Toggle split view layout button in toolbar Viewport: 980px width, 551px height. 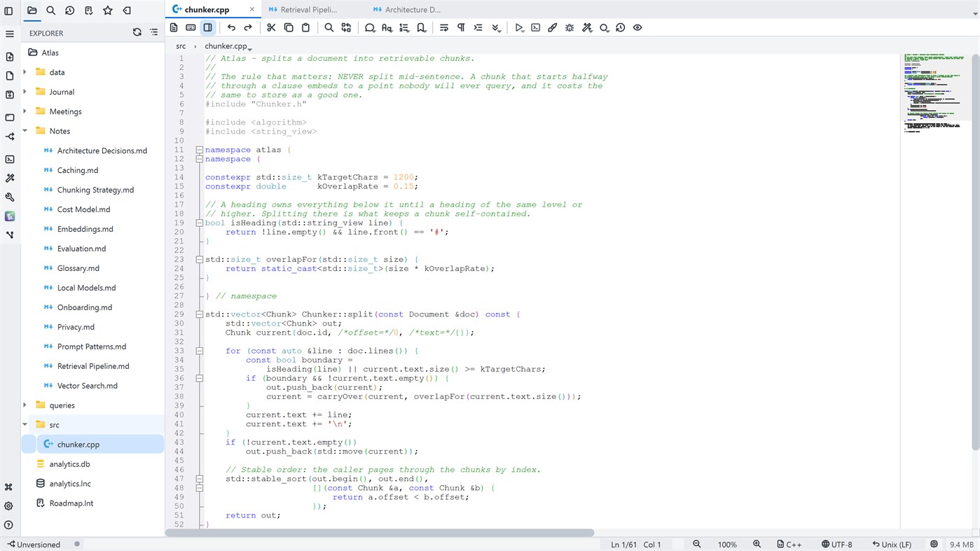pyautogui.click(x=207, y=27)
